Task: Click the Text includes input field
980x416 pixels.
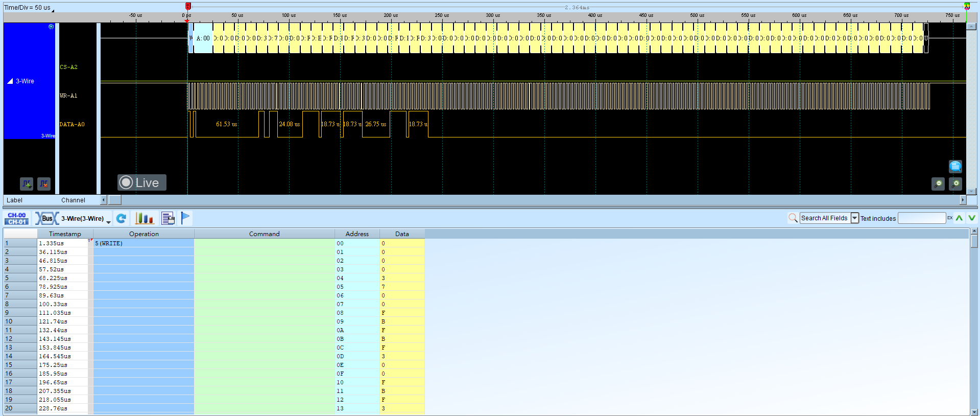Action: [x=922, y=218]
